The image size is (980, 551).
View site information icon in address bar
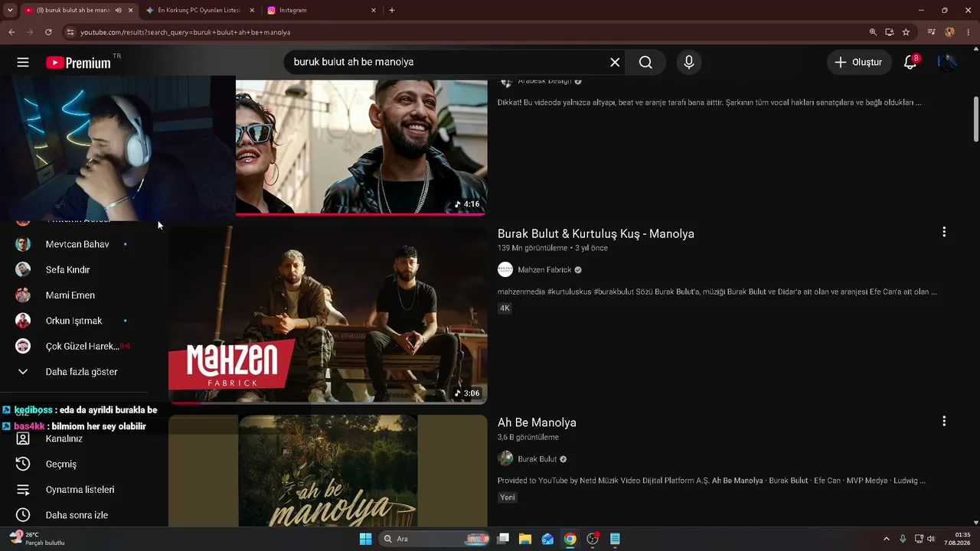pyautogui.click(x=70, y=32)
